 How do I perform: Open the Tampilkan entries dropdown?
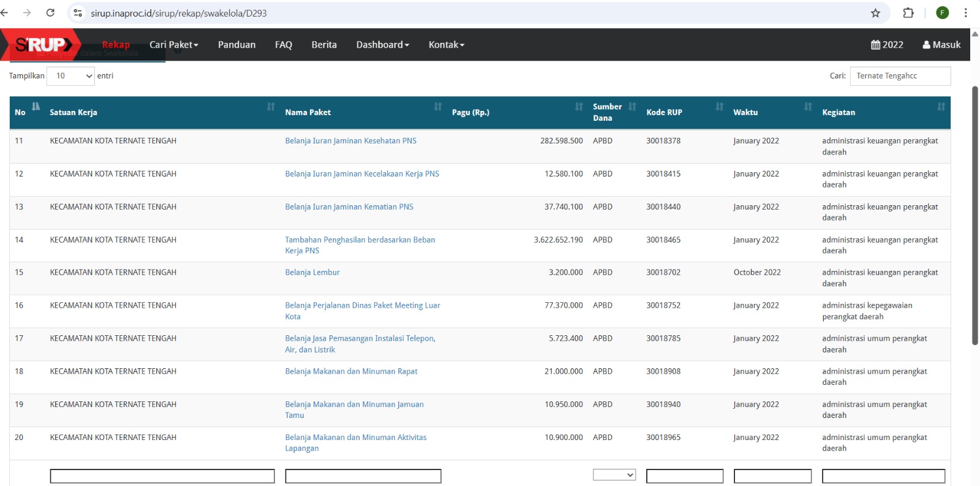(70, 76)
